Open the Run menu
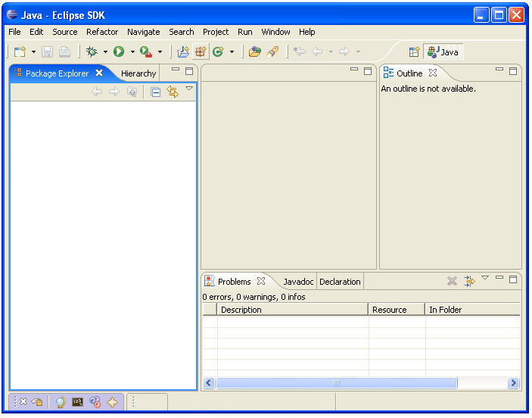 click(x=245, y=32)
